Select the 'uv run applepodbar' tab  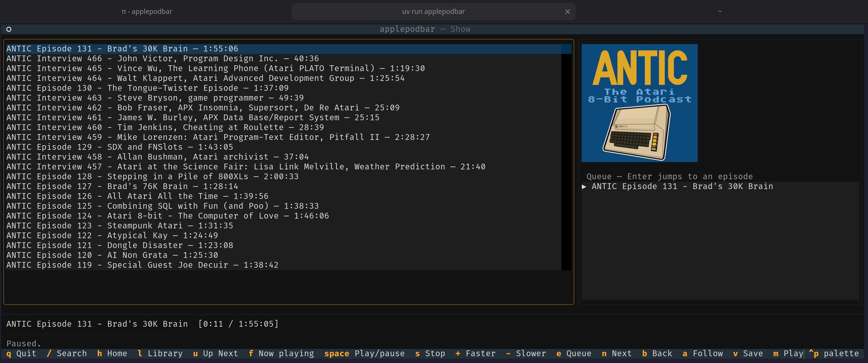click(433, 11)
